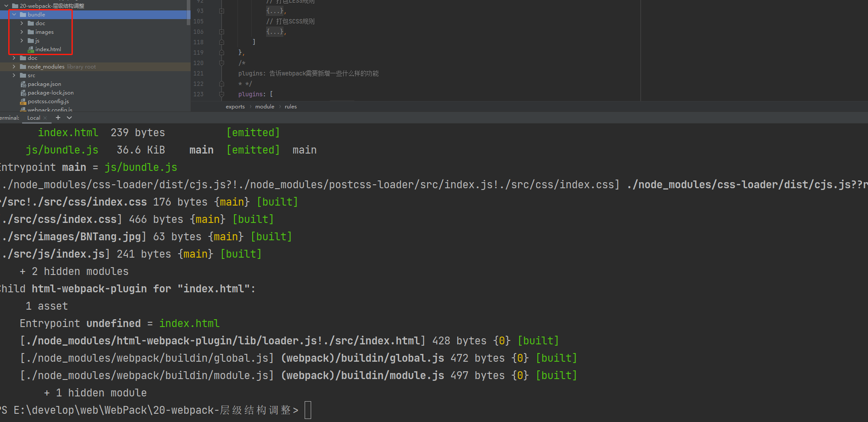Select the images folder name in the tree

pos(45,32)
